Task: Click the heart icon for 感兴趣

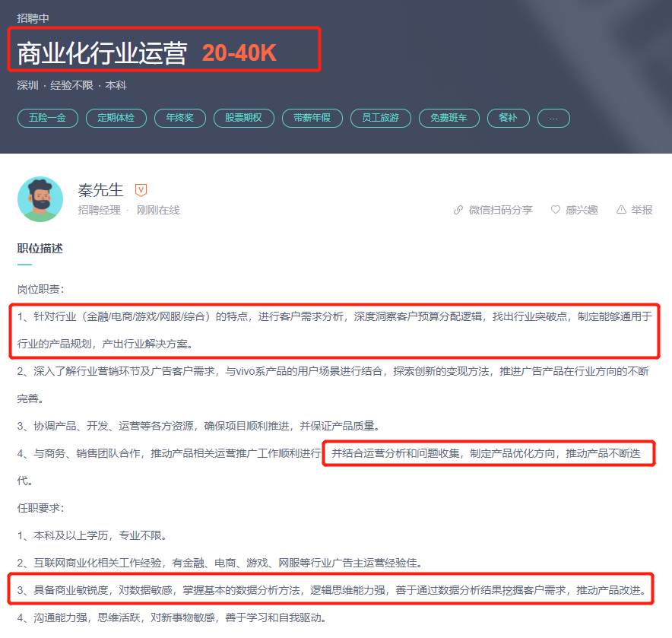Action: coord(556,210)
